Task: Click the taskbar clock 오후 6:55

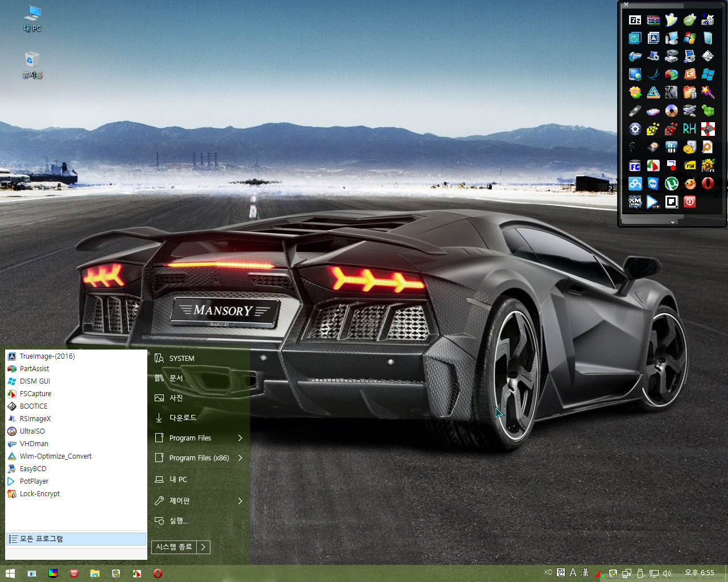Action: click(699, 573)
